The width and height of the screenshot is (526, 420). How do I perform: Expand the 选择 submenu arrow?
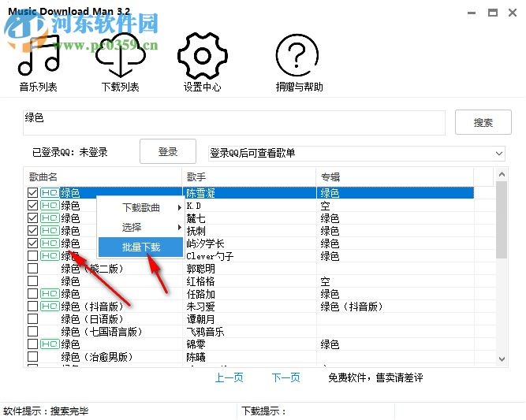pyautogui.click(x=180, y=228)
